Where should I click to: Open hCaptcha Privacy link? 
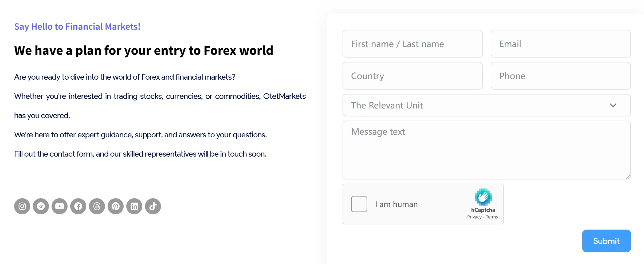click(474, 217)
